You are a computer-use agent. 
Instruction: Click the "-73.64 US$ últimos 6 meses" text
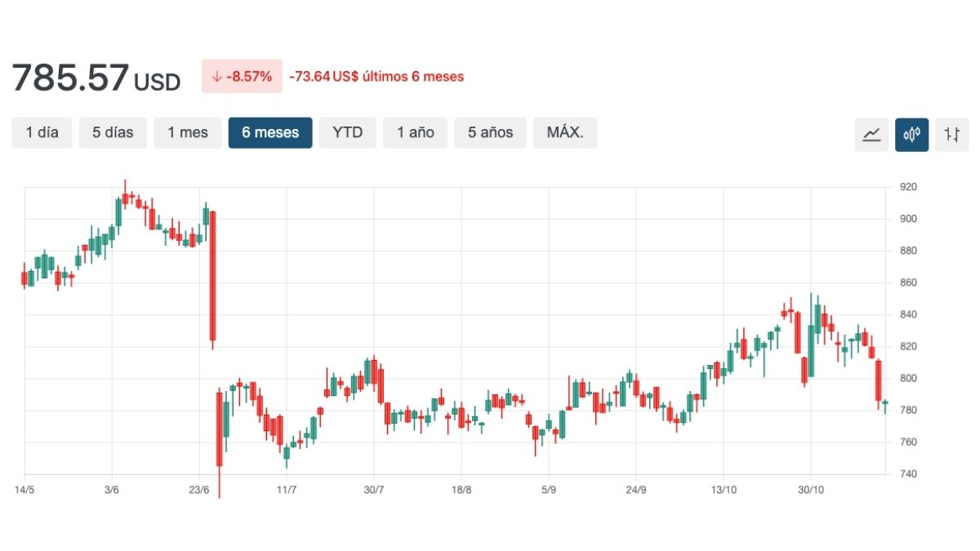(x=376, y=76)
